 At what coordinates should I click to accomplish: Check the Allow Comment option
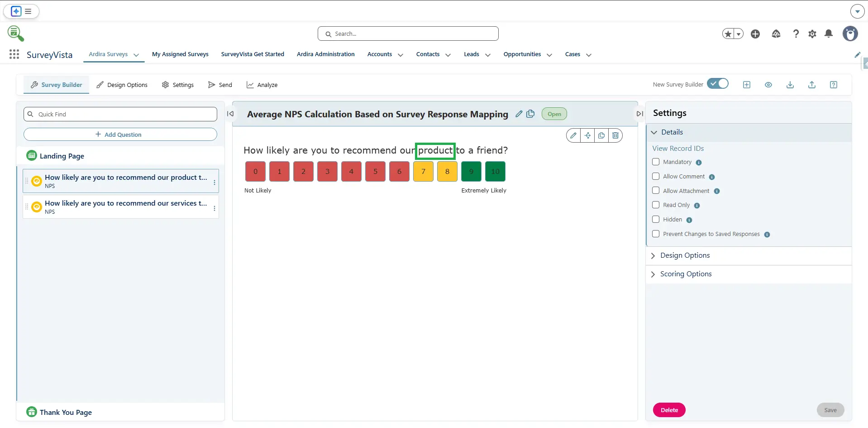pos(656,177)
